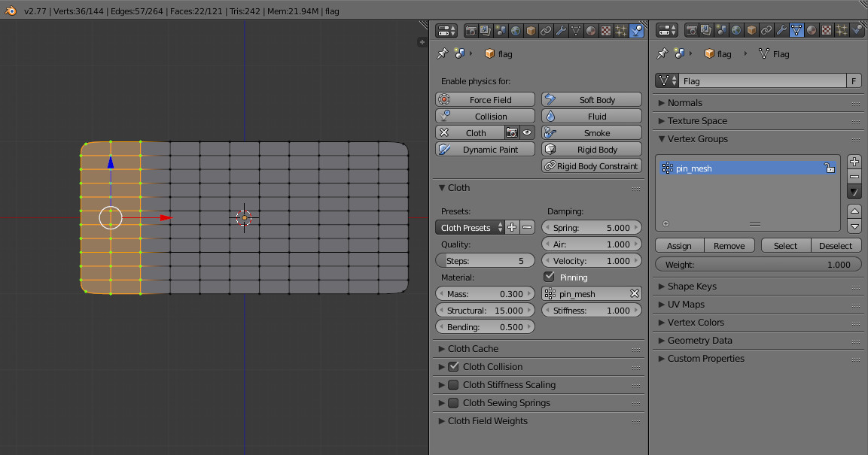Assign selected vertices to vertex group
Screen dimensions: 868x455
(679, 246)
